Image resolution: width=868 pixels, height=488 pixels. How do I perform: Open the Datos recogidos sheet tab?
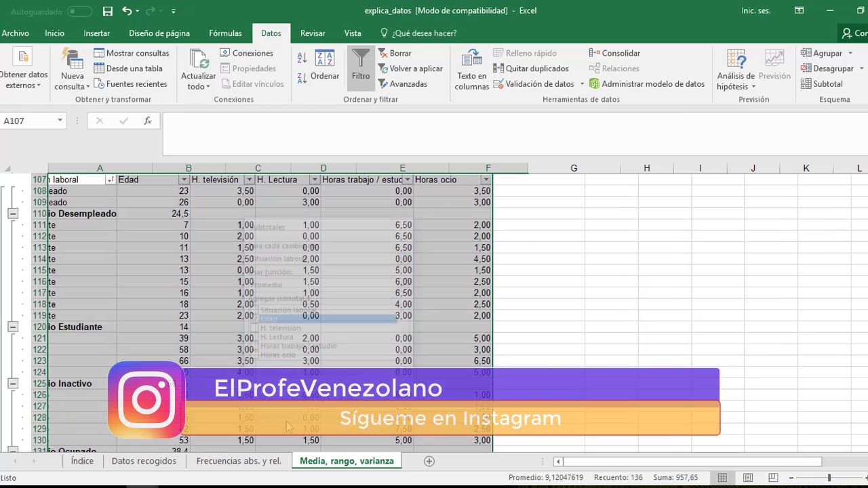coord(144,461)
